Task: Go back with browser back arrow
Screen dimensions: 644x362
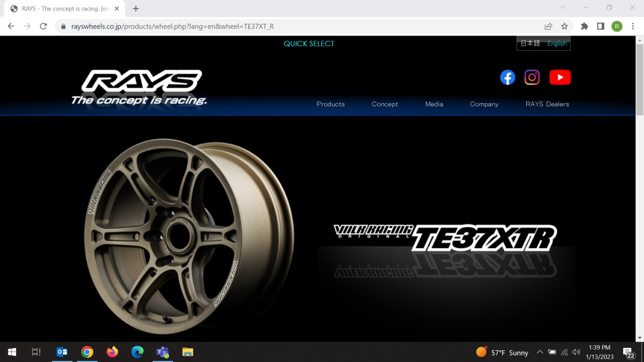Action: [x=11, y=26]
